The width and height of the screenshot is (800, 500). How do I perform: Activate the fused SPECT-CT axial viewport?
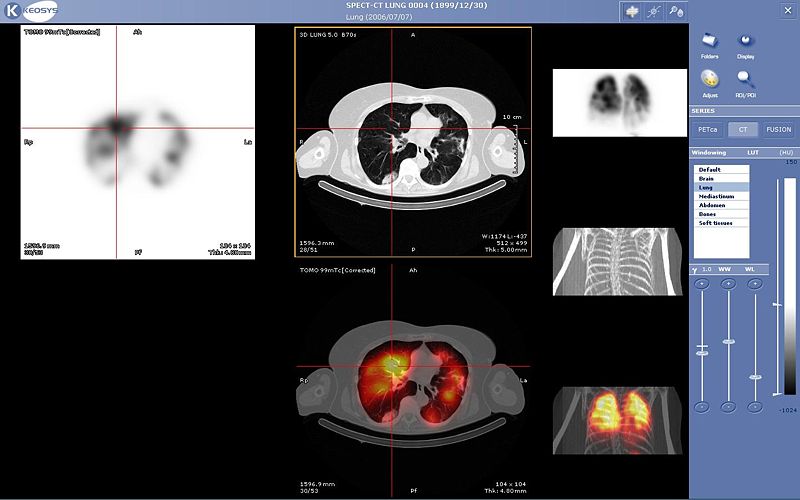(413, 381)
